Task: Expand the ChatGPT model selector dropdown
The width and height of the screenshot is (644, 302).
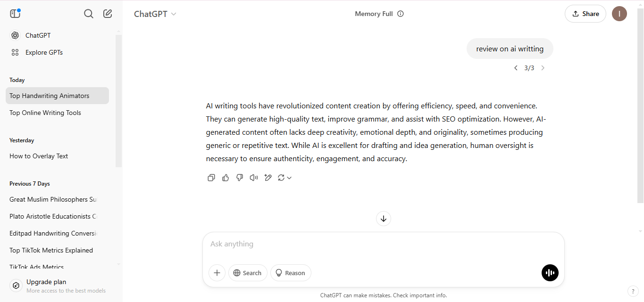Action: tap(155, 14)
